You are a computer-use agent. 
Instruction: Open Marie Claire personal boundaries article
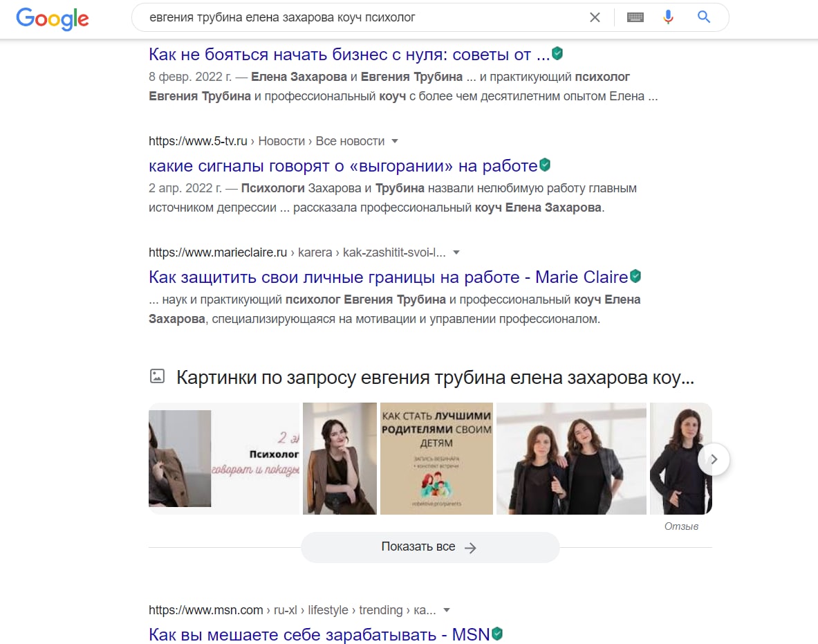pos(388,277)
